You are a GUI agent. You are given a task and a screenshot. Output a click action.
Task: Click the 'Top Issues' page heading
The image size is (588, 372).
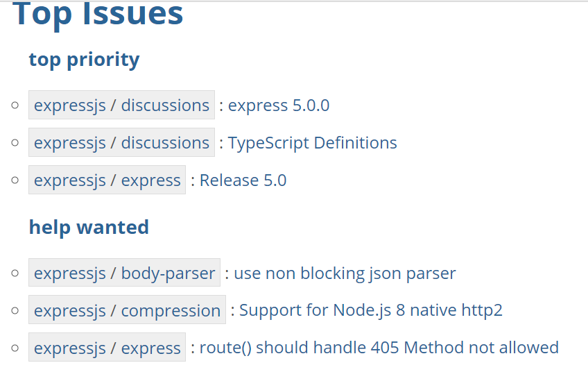tap(98, 13)
